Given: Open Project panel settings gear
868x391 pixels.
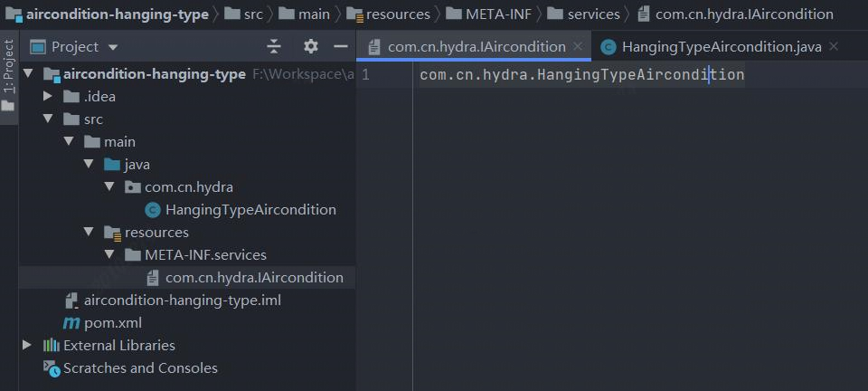Looking at the screenshot, I should [x=311, y=46].
